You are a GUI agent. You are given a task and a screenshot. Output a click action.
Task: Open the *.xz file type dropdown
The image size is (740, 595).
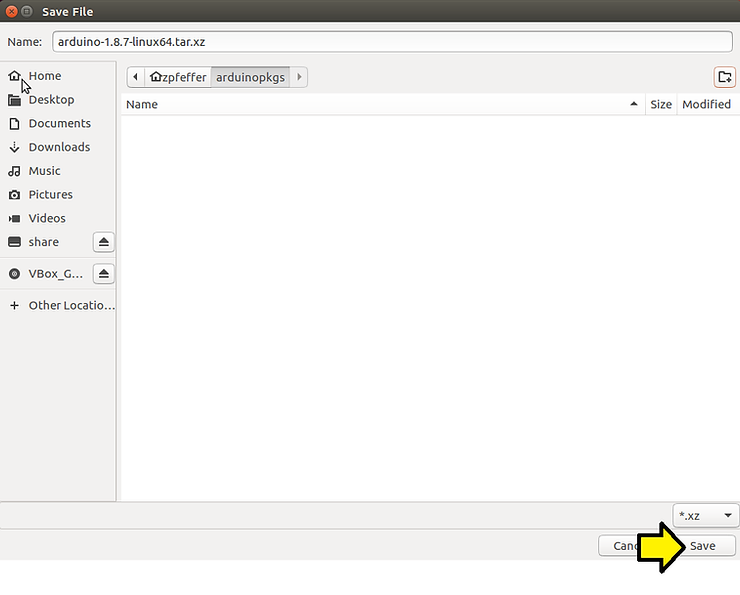706,516
